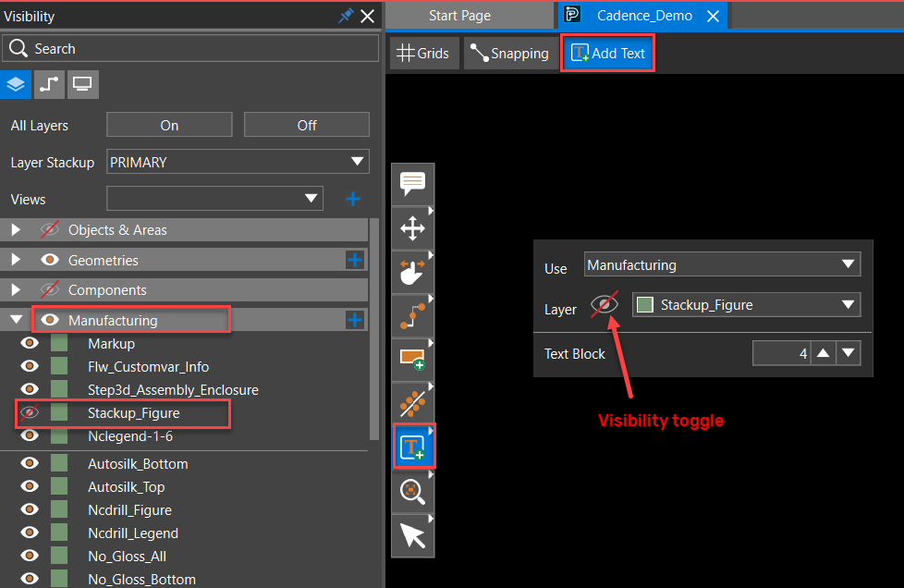Click the Markup layer color swatch
Viewport: 904px width, 588px height.
coord(59,344)
